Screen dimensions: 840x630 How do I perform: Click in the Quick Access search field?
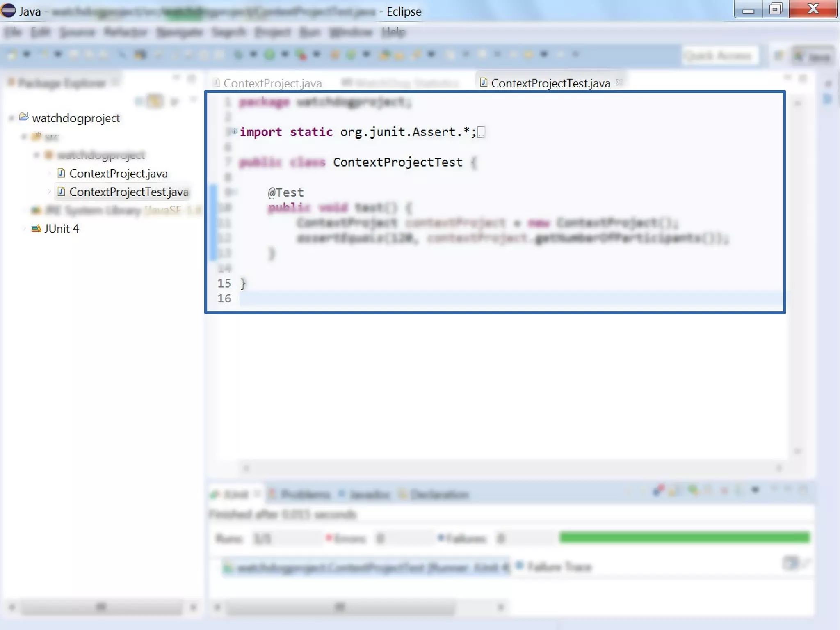[719, 56]
